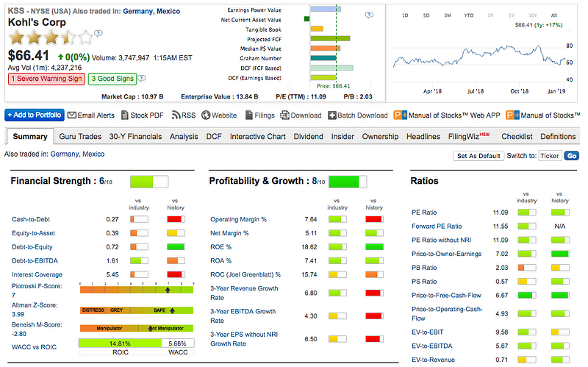The width and height of the screenshot is (588, 367).
Task: Click the RSS feed icon
Action: pyautogui.click(x=176, y=115)
